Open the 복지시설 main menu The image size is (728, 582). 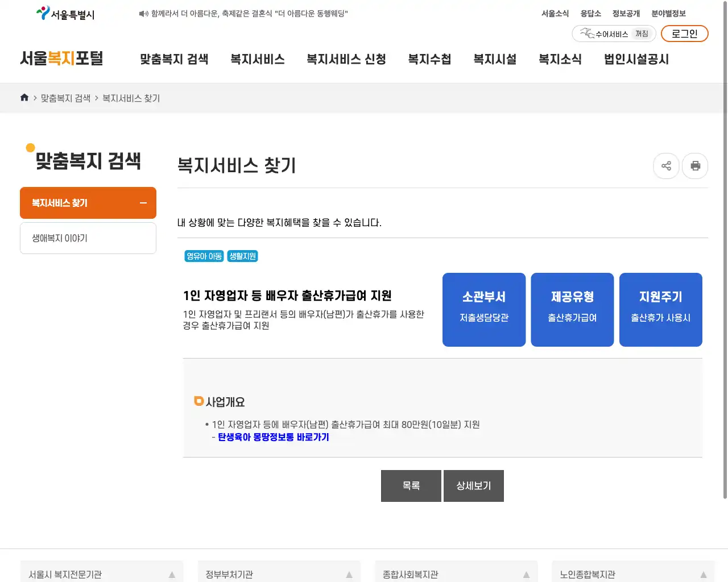click(495, 59)
